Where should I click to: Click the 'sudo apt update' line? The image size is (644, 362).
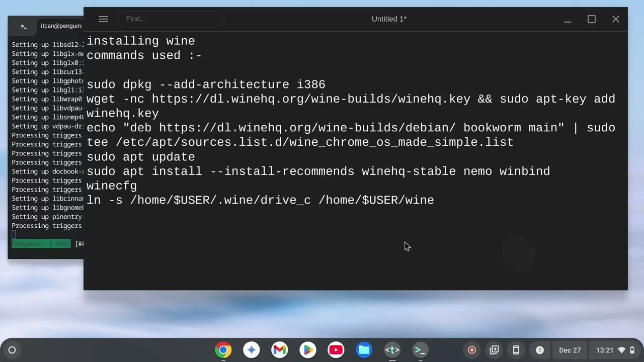pyautogui.click(x=141, y=157)
